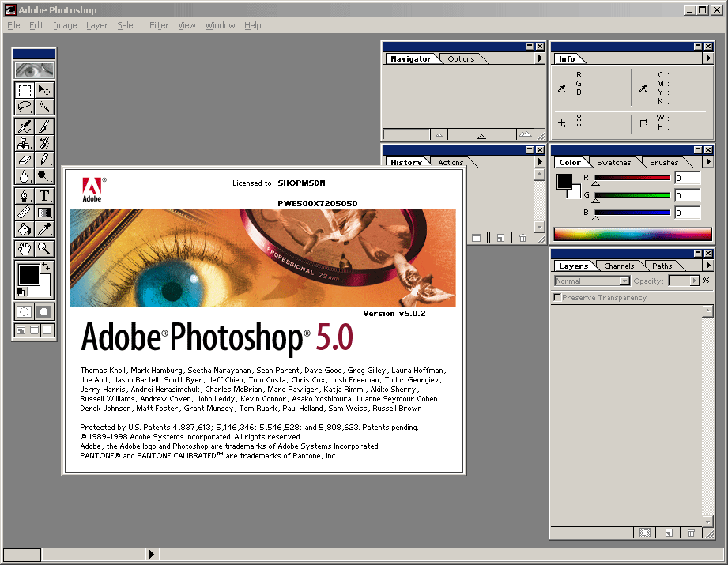
Task: Select the Hand tool
Action: 25,249
